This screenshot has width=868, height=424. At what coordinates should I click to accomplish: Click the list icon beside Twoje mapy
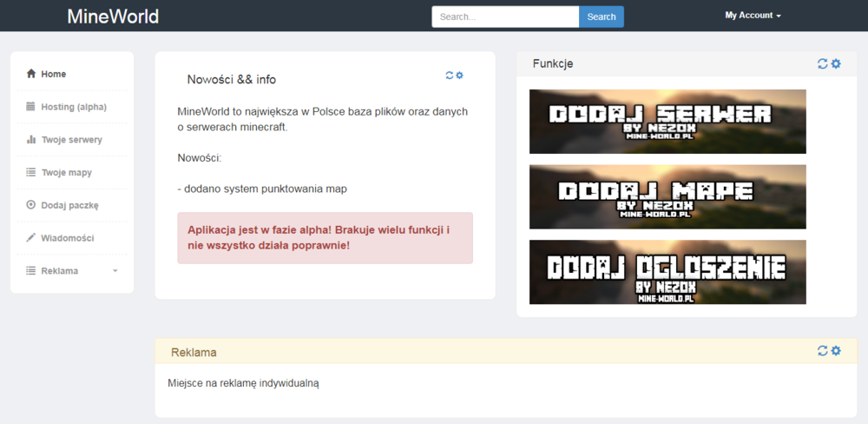[31, 172]
